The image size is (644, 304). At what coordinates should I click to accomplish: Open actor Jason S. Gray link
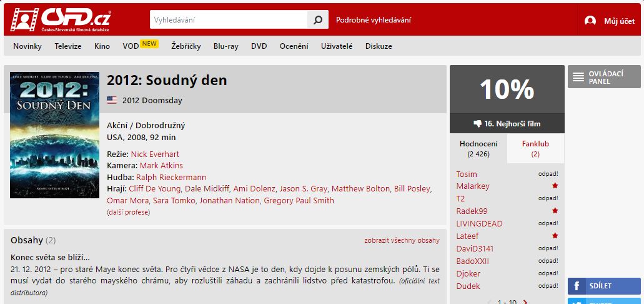coord(304,188)
